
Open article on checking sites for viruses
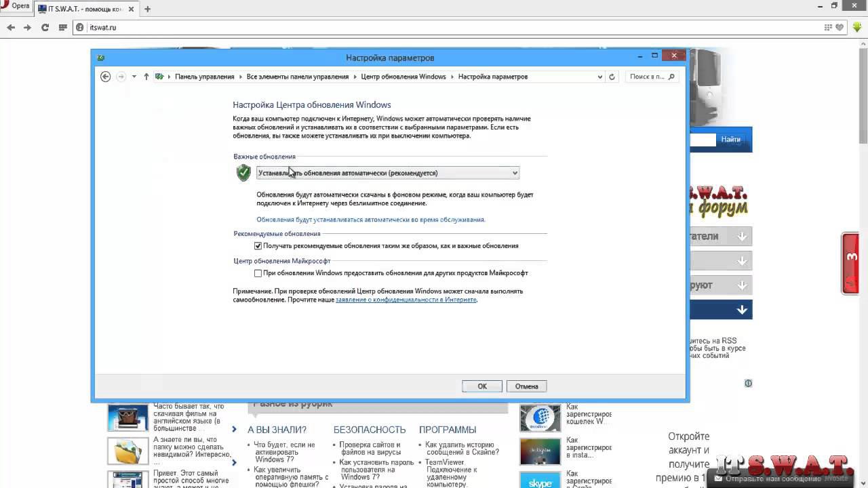(370, 448)
